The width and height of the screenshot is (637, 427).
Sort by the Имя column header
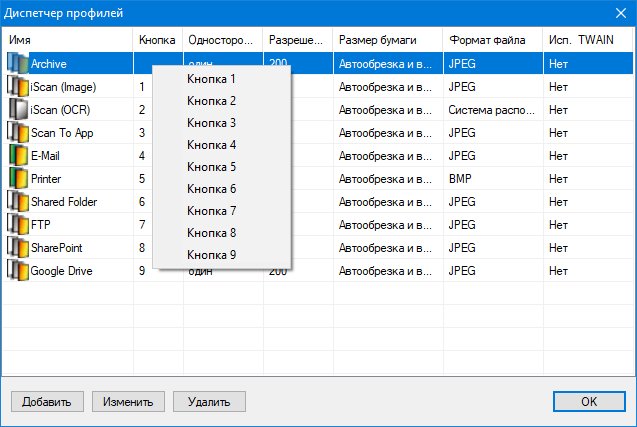[x=68, y=38]
